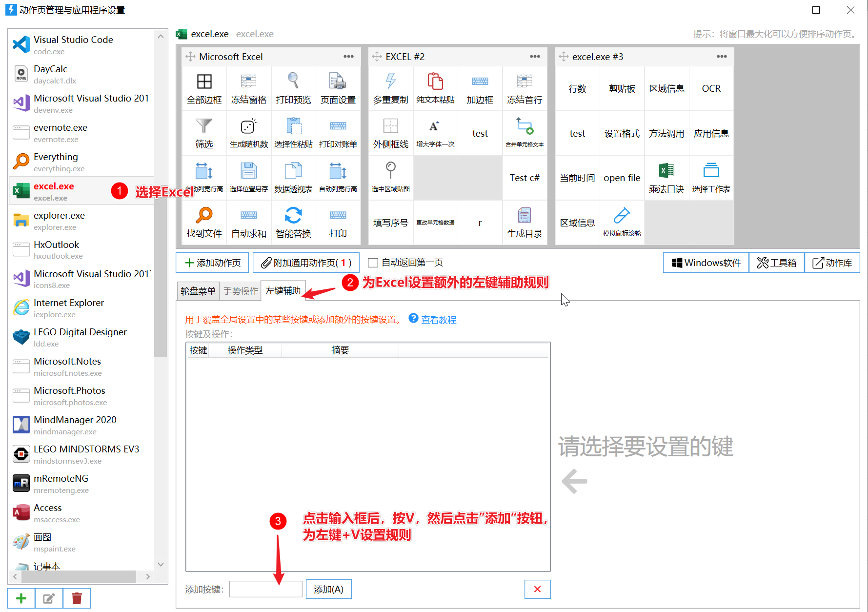This screenshot has width=868, height=612.
Task: Select the 冻结窗格 action
Action: click(x=249, y=89)
